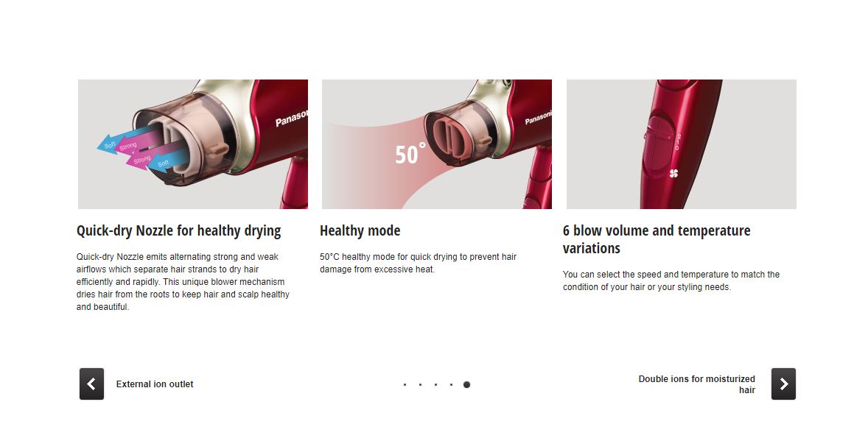
Task: Click the 50° temperature label in image
Action: pos(410,155)
